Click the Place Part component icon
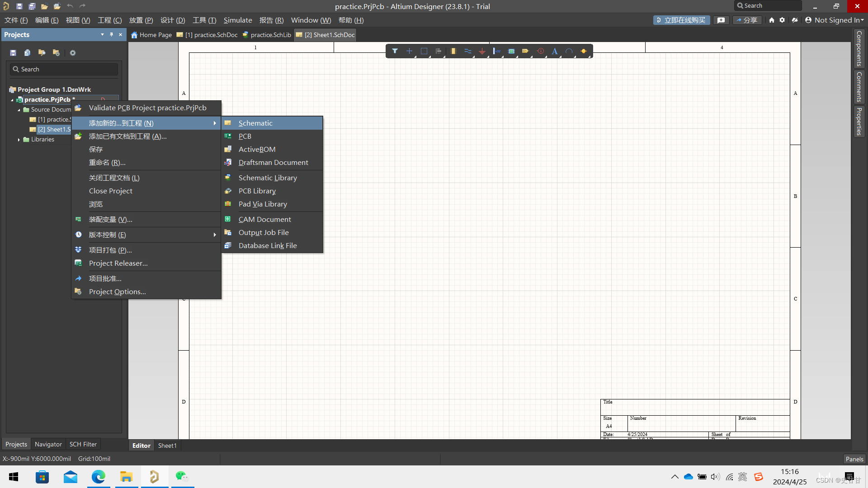Screen dimensions: 868x488 [453, 51]
